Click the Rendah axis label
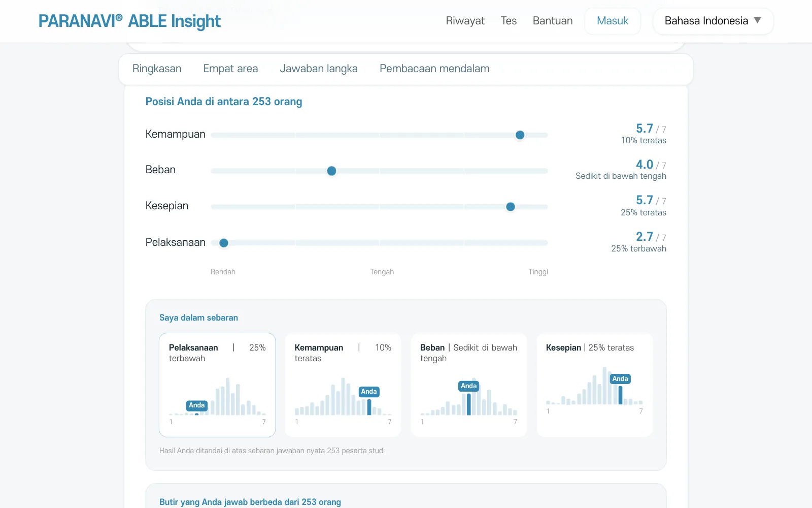 tap(223, 272)
